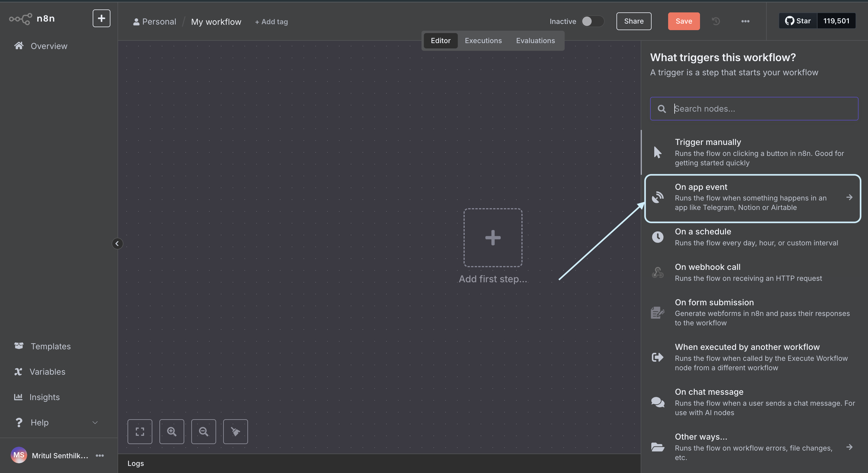Create a new workflow with the plus icon
The image size is (868, 473).
(x=101, y=18)
